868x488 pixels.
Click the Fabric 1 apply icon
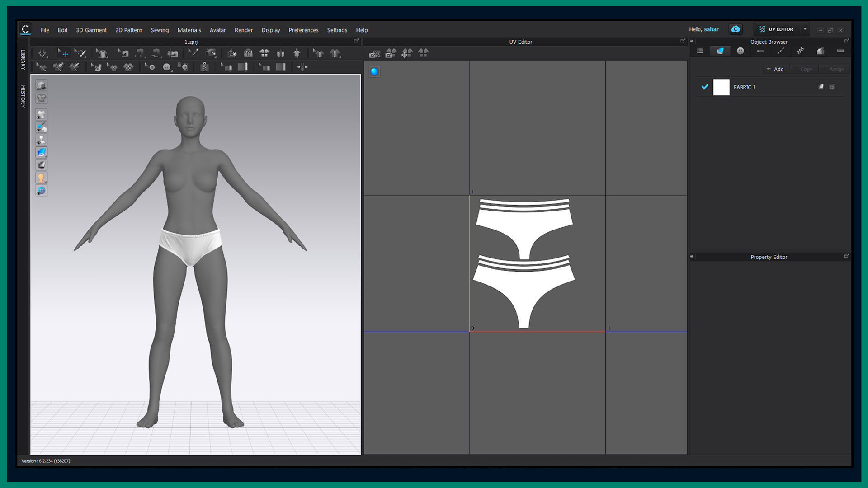[821, 87]
